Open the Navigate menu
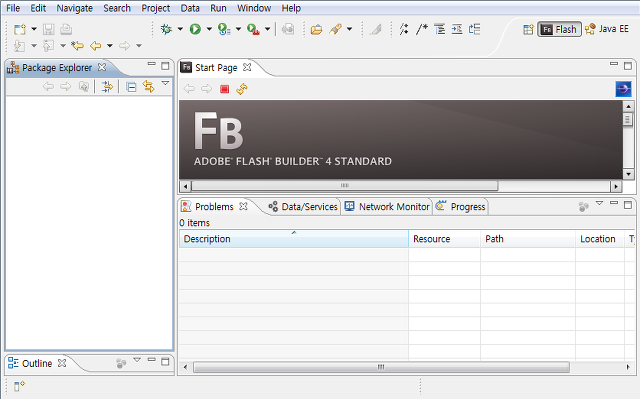This screenshot has width=640, height=399. click(x=75, y=8)
